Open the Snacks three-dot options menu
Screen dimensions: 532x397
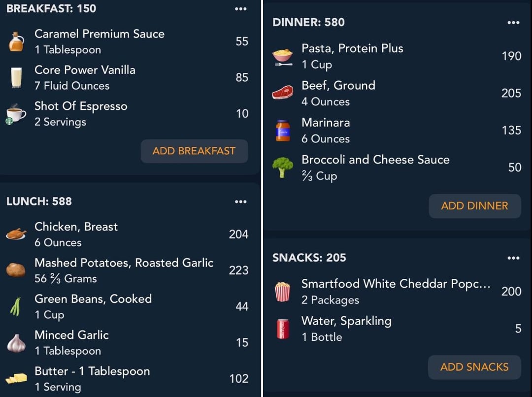(x=513, y=258)
